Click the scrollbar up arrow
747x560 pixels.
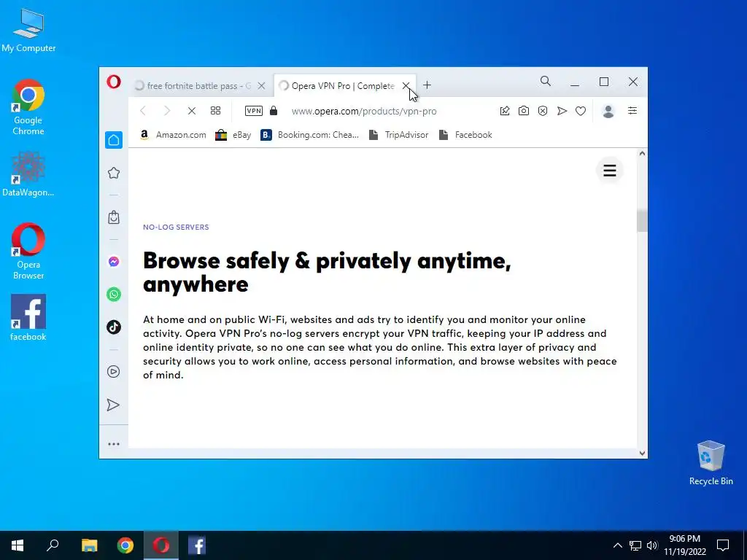[x=642, y=153]
